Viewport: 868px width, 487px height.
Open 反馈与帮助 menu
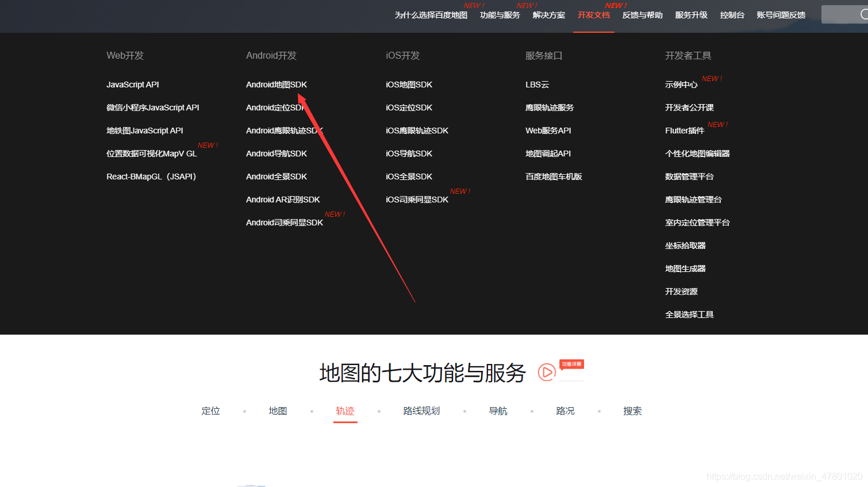[643, 15]
